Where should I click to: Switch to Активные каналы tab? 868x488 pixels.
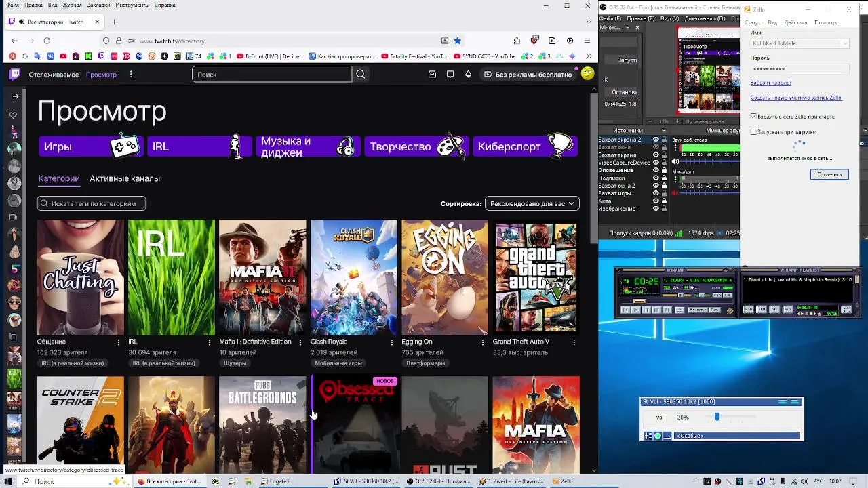coord(125,178)
